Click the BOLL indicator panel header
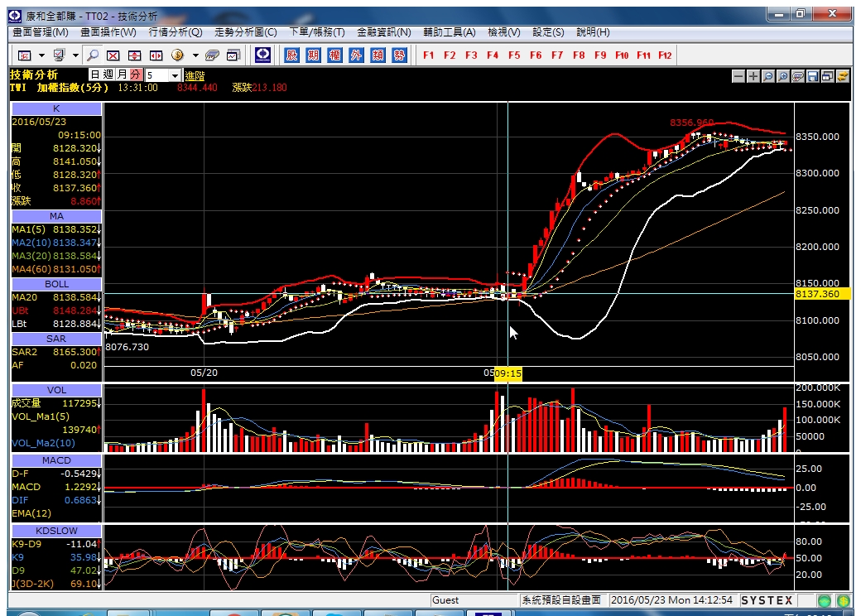Screen dimensions: 861x616 [56, 284]
